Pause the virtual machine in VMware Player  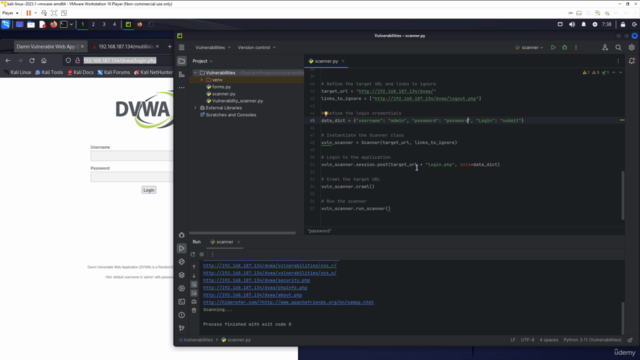[29, 13]
